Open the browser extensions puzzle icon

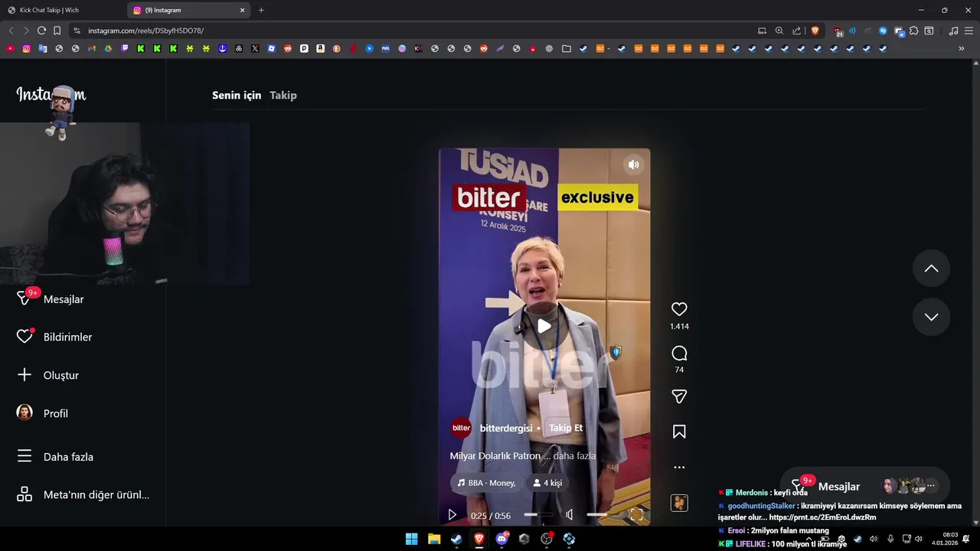pyautogui.click(x=914, y=31)
